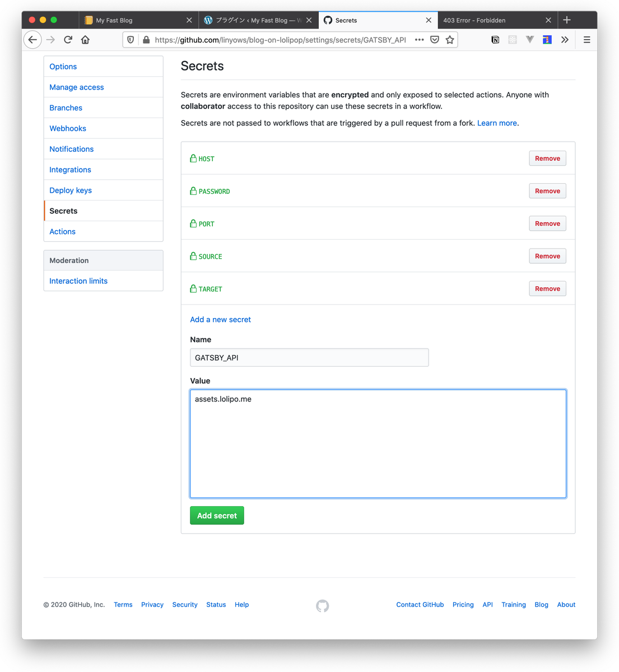Open a new browser tab
The image size is (619, 672).
click(567, 20)
